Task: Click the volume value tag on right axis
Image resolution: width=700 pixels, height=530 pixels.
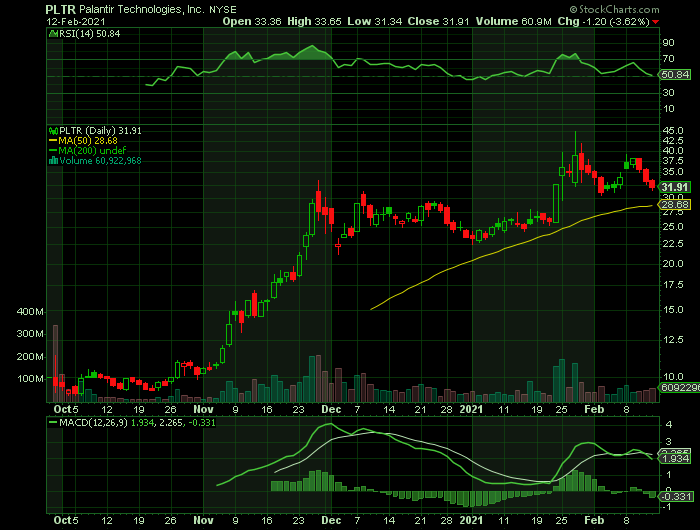Action: pos(679,388)
